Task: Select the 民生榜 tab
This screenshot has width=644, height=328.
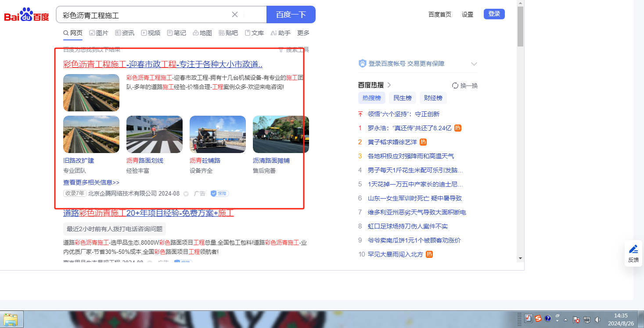Action: (403, 98)
